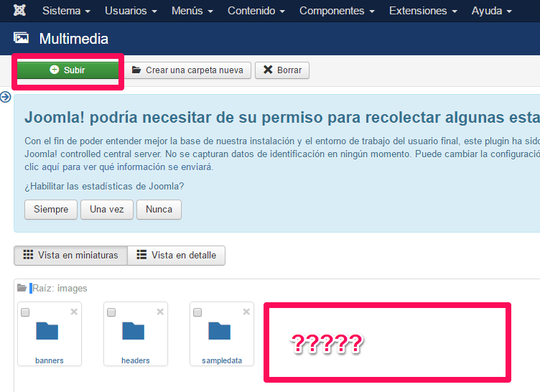540x392 pixels.
Task: Click the clic aquí information text line
Action: pyautogui.click(x=118, y=167)
